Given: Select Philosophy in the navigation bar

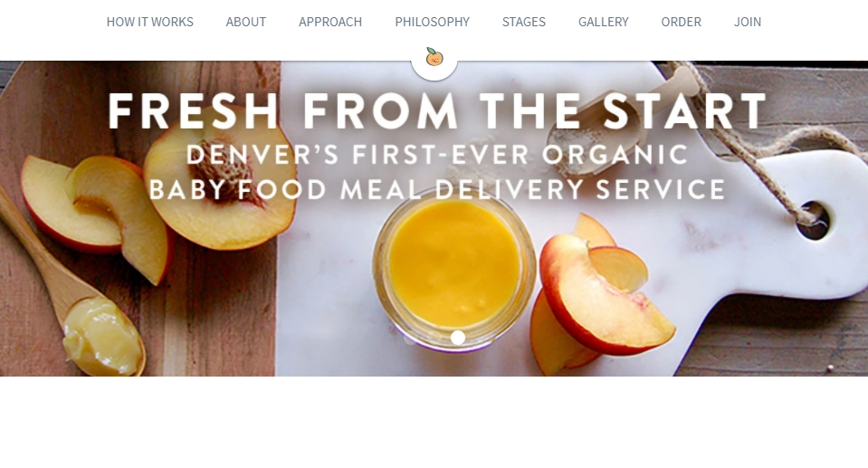Looking at the screenshot, I should [433, 22].
